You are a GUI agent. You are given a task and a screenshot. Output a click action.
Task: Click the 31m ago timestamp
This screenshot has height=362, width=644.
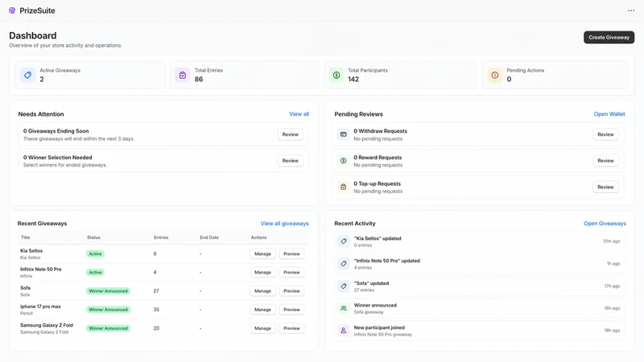611,241
